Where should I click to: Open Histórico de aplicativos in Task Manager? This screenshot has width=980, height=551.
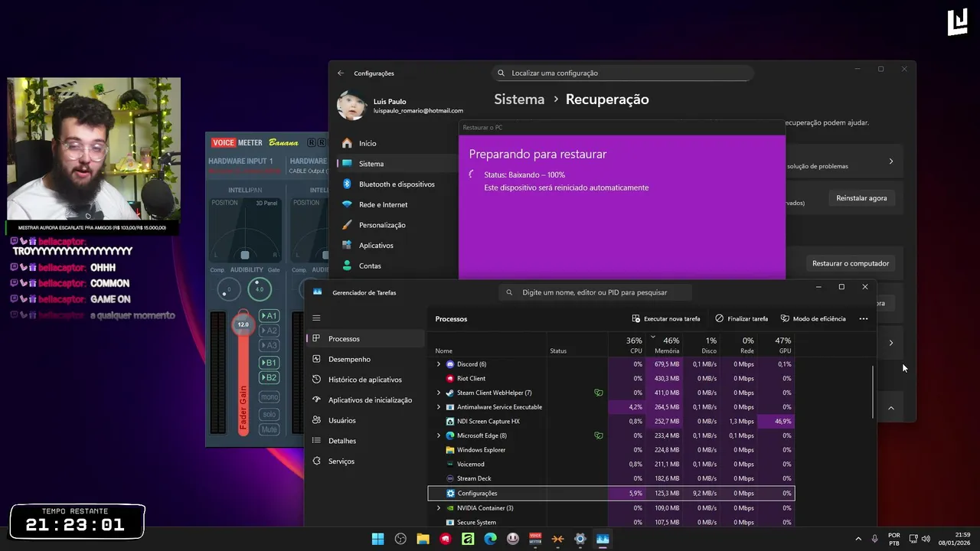365,380
